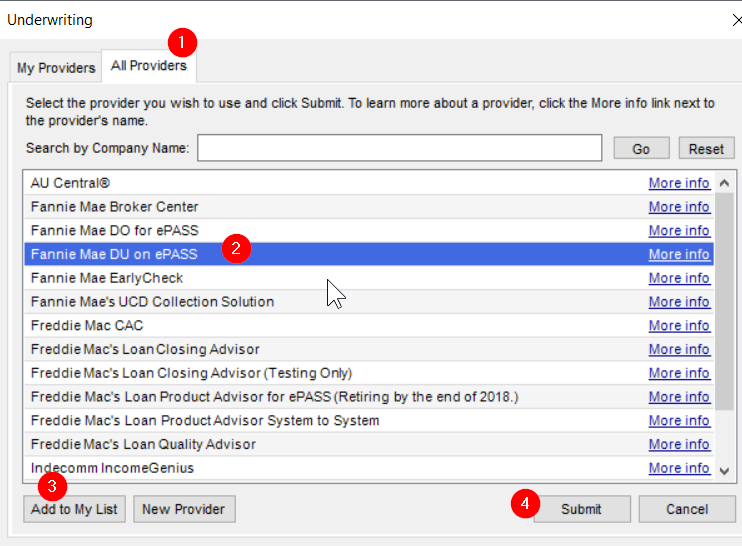Click the New Provider button
The height and width of the screenshot is (546, 742).
click(x=184, y=509)
